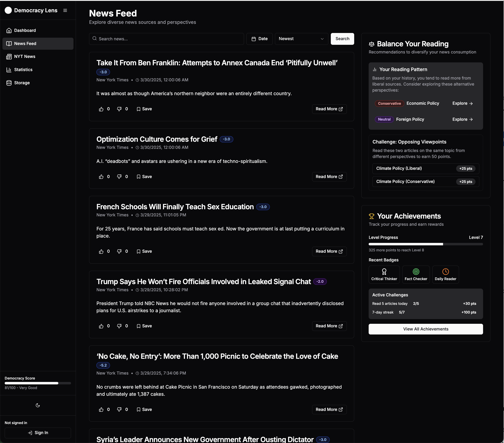504x443 pixels.
Task: Click the Critical Thinker badge
Action: 384,275
